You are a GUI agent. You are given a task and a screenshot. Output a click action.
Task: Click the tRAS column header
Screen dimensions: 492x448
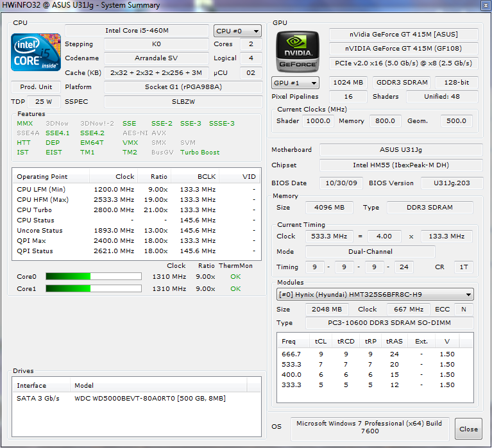394,342
